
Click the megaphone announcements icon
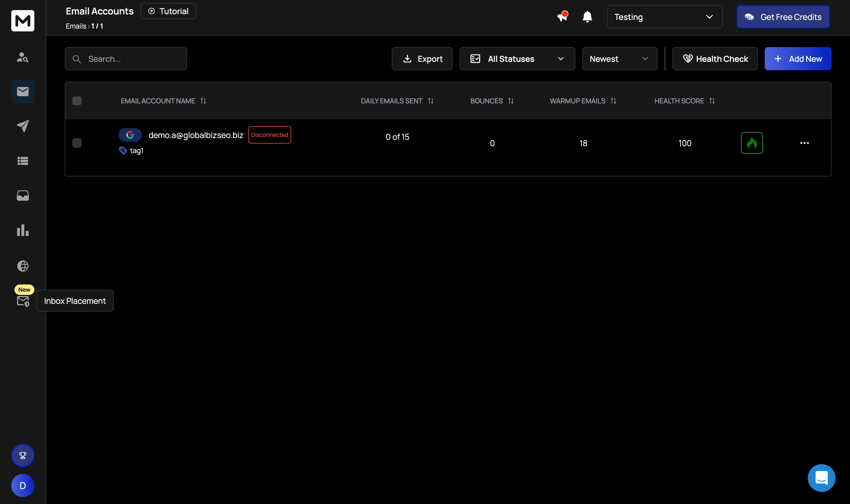click(562, 17)
